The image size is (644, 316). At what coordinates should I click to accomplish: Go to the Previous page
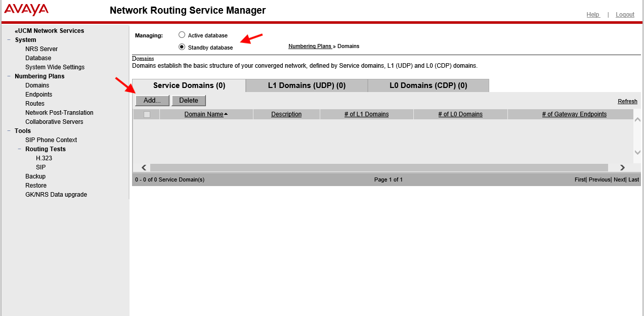[x=599, y=179]
